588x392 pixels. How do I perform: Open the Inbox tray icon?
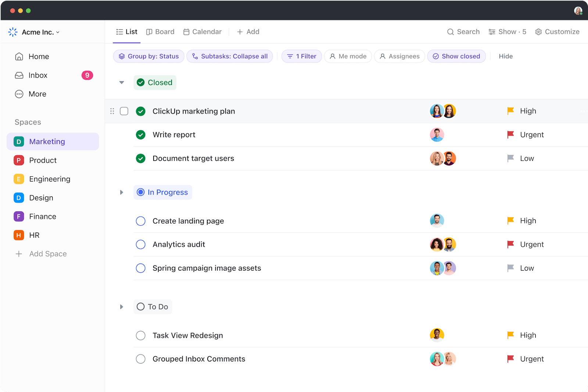[19, 75]
